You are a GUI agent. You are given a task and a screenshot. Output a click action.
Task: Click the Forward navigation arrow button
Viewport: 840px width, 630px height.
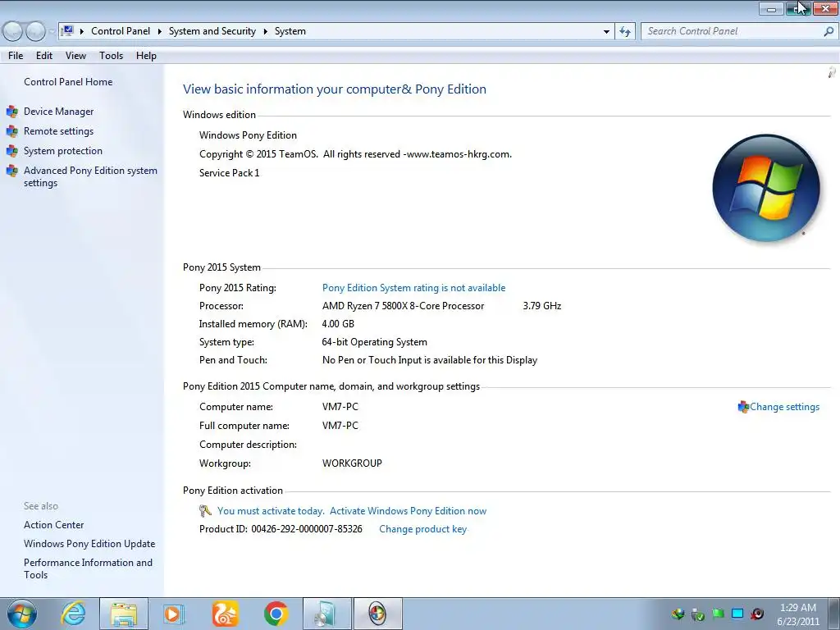click(x=35, y=32)
